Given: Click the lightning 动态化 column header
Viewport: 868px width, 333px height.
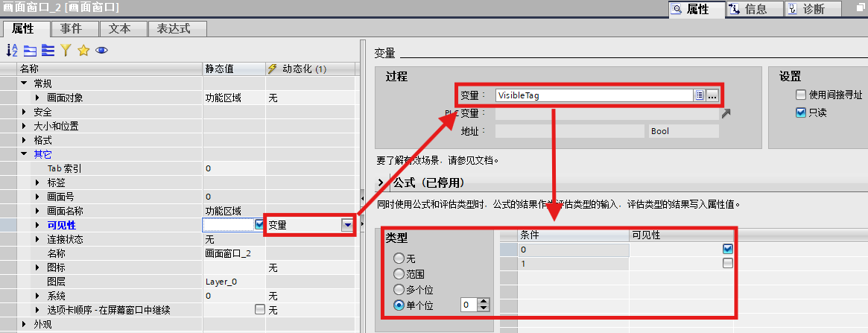Looking at the screenshot, I should pyautogui.click(x=297, y=69).
